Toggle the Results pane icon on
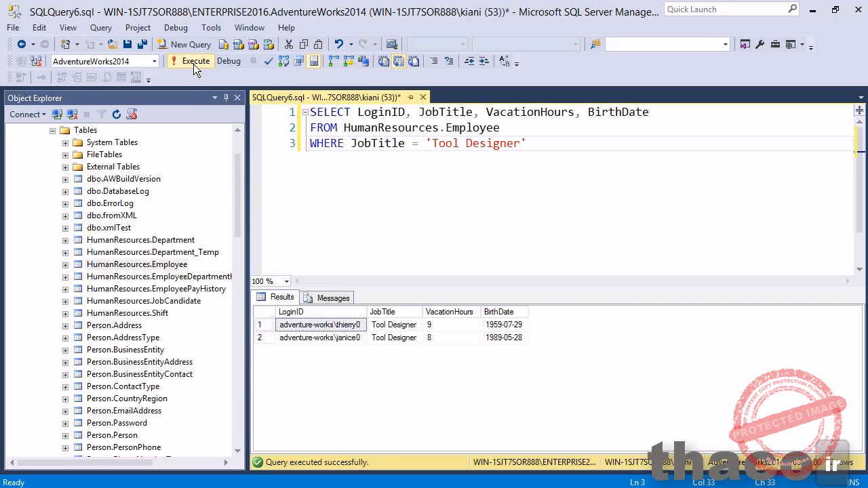 314,61
